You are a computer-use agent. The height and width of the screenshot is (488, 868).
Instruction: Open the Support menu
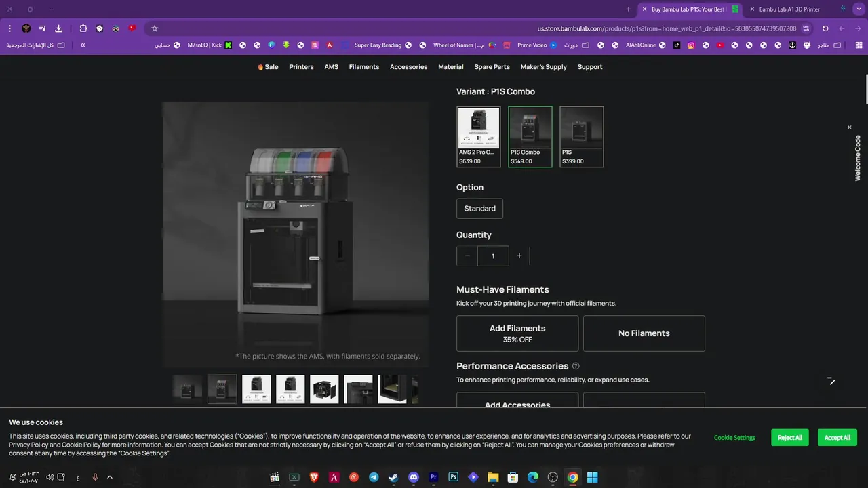pos(590,67)
